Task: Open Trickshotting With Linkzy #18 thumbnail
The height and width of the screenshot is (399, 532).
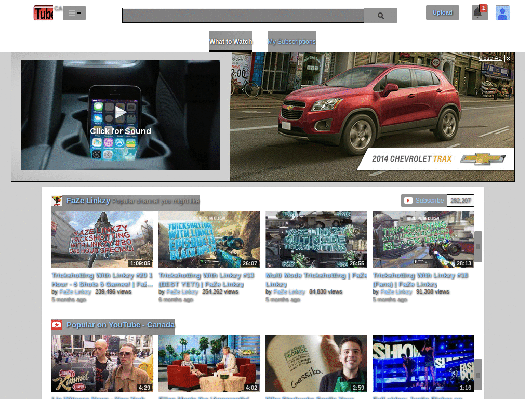Action: click(423, 240)
